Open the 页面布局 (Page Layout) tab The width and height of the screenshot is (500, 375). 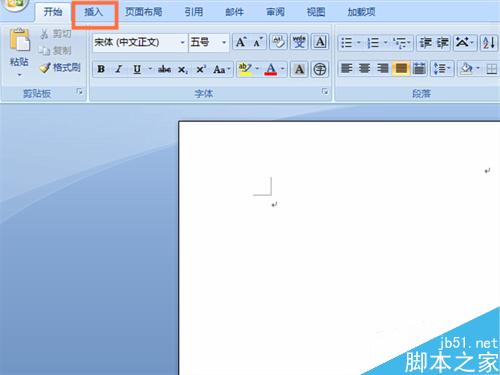click(x=144, y=12)
